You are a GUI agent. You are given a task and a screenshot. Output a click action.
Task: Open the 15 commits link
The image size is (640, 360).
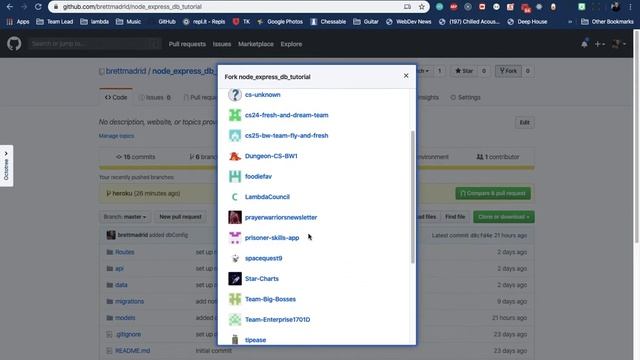[136, 157]
